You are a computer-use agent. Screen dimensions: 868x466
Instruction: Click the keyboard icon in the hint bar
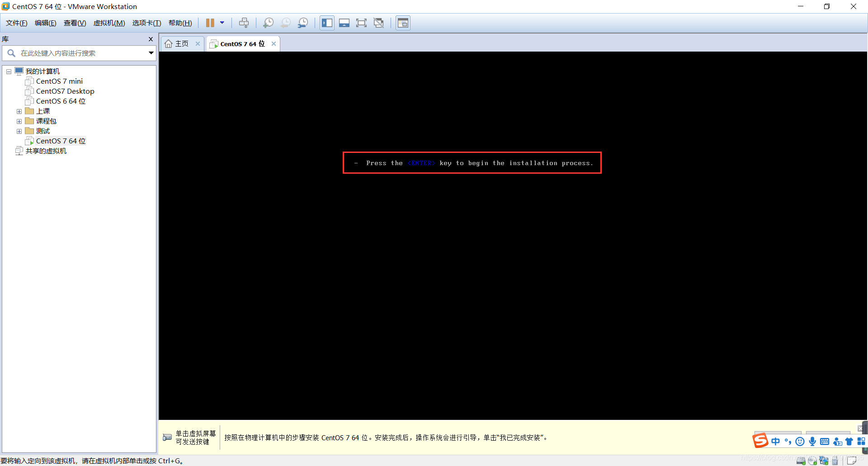167,437
